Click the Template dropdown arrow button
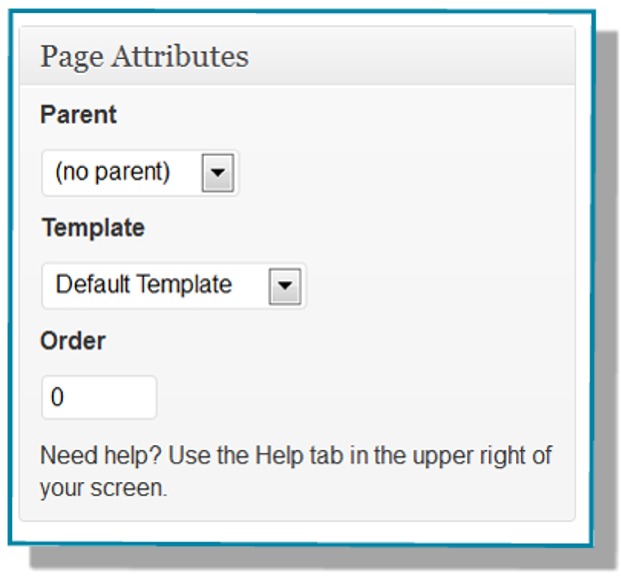This screenshot has width=621, height=580. (x=285, y=287)
